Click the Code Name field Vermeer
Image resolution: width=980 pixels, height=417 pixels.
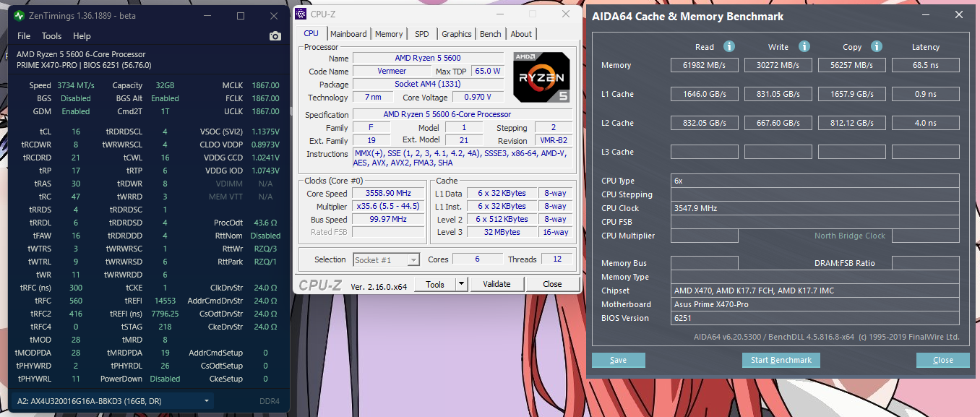pyautogui.click(x=392, y=72)
